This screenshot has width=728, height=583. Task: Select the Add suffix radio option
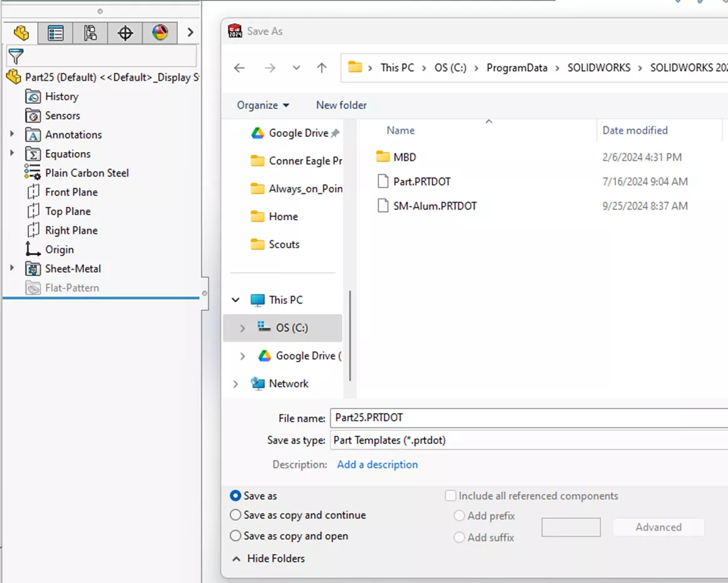pos(459,537)
